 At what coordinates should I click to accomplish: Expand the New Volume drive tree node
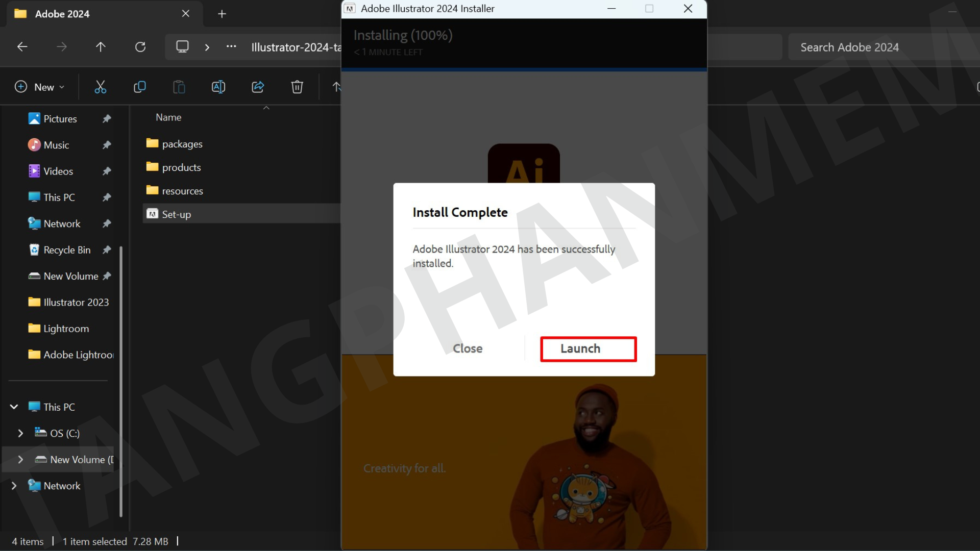(x=20, y=460)
